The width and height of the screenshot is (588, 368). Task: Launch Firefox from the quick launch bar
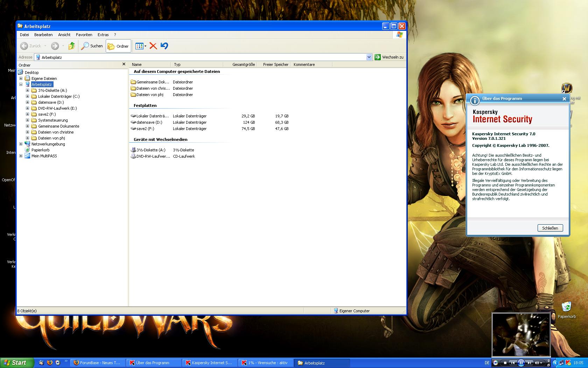[50, 363]
